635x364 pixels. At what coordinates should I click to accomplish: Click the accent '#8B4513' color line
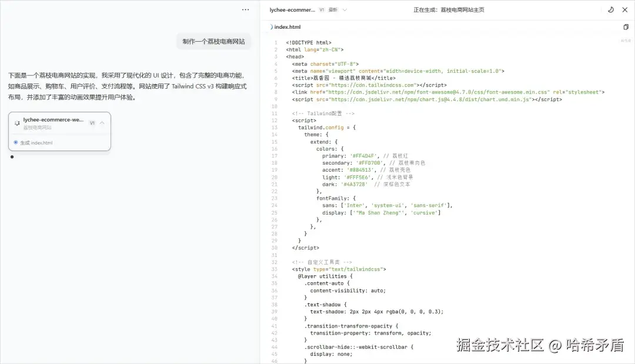point(366,170)
